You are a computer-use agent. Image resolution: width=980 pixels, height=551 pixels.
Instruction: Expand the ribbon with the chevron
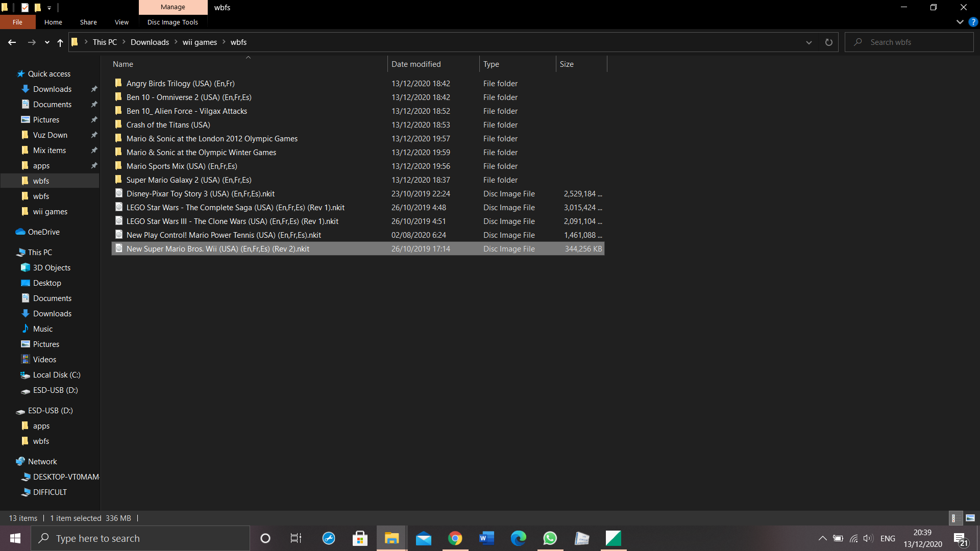960,22
